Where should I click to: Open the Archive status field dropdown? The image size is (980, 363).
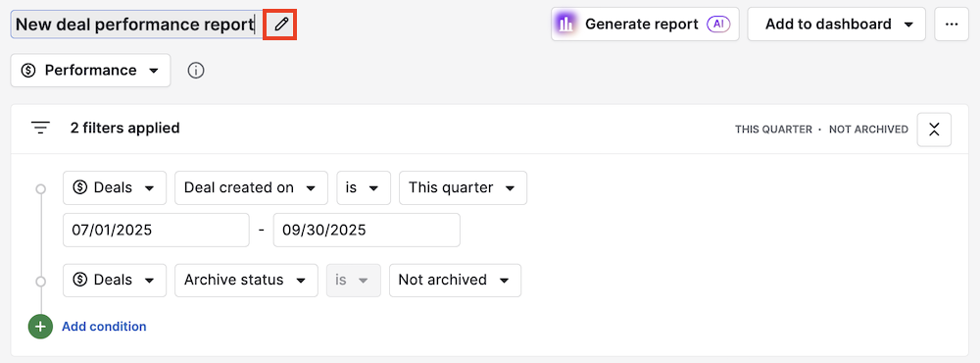[246, 280]
